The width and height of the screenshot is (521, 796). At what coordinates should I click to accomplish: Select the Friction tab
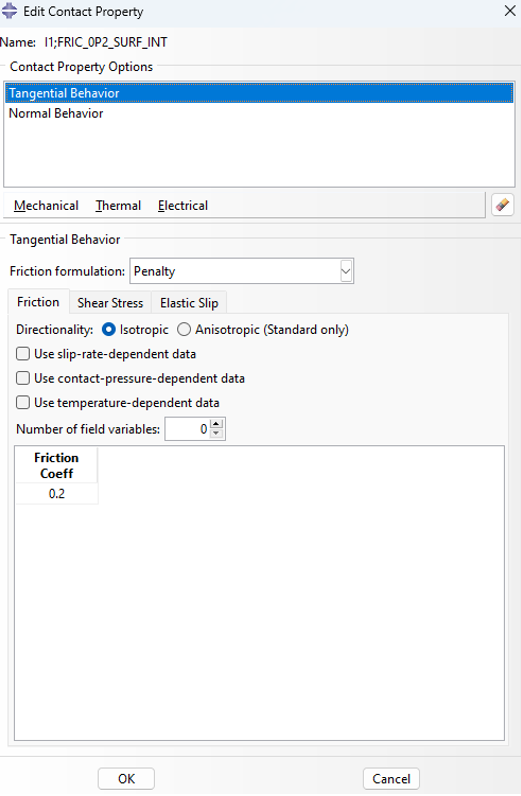[x=38, y=302]
